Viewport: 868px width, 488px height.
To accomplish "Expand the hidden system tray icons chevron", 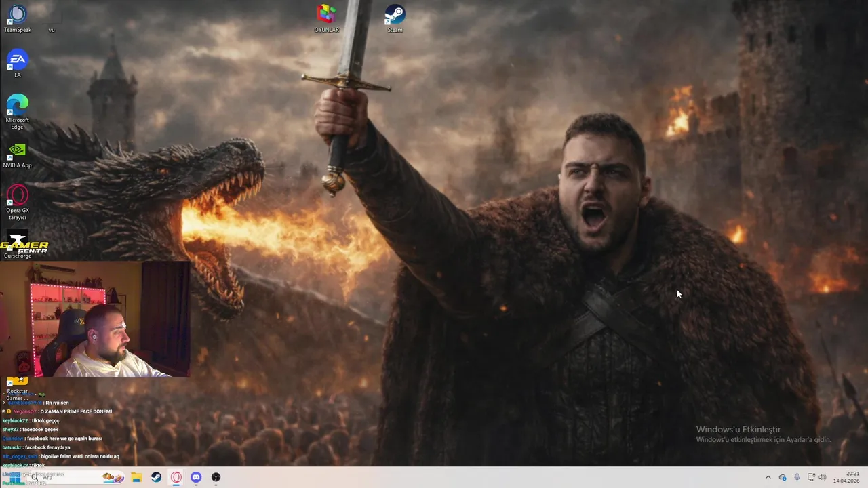I will click(x=768, y=477).
